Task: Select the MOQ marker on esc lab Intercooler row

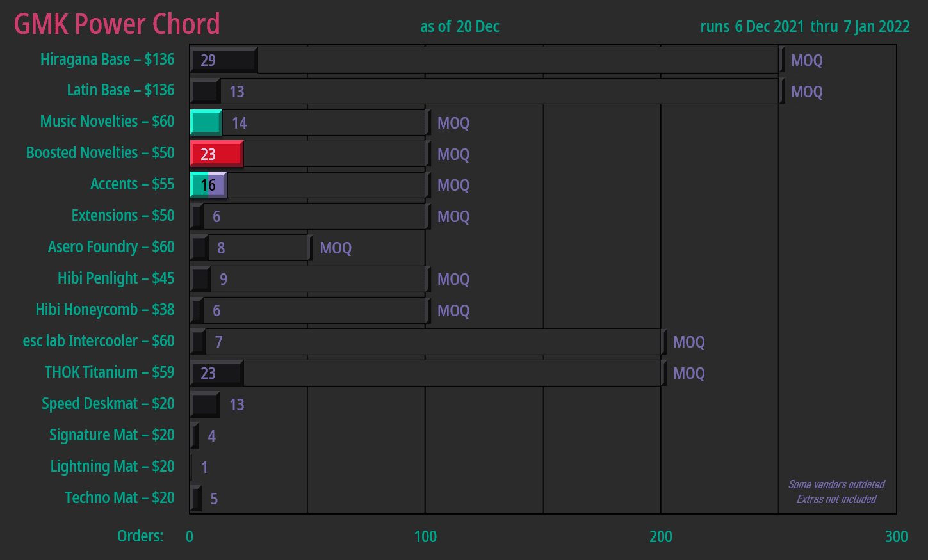Action: pyautogui.click(x=688, y=342)
